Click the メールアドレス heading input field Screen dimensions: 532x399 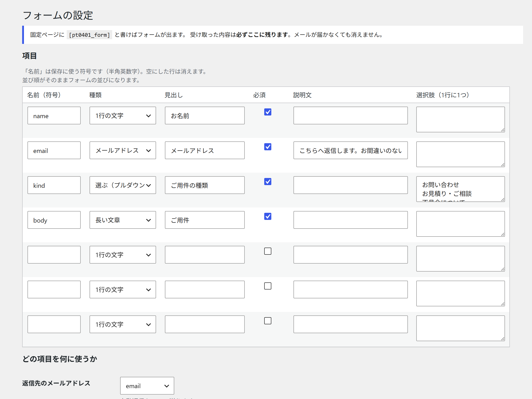click(205, 150)
